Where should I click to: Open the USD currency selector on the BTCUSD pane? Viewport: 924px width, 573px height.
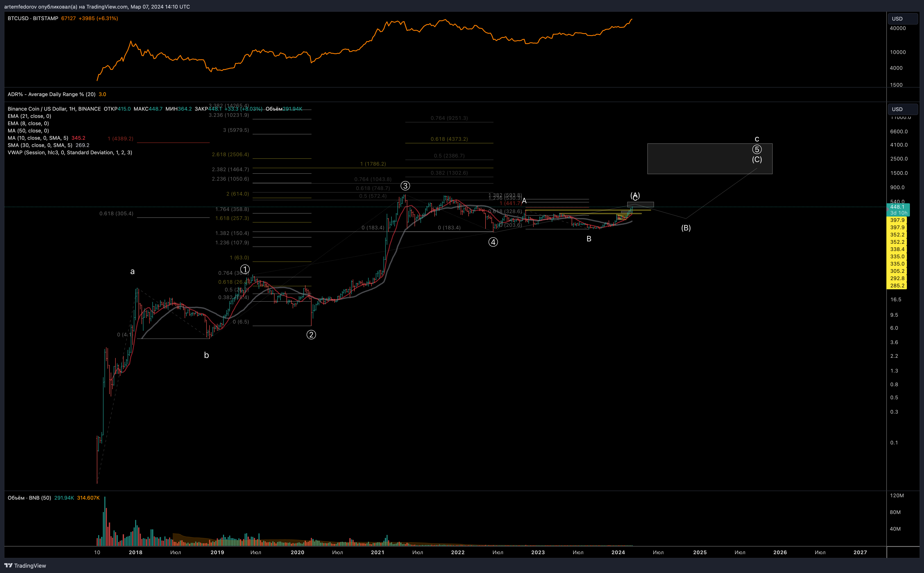[903, 19]
